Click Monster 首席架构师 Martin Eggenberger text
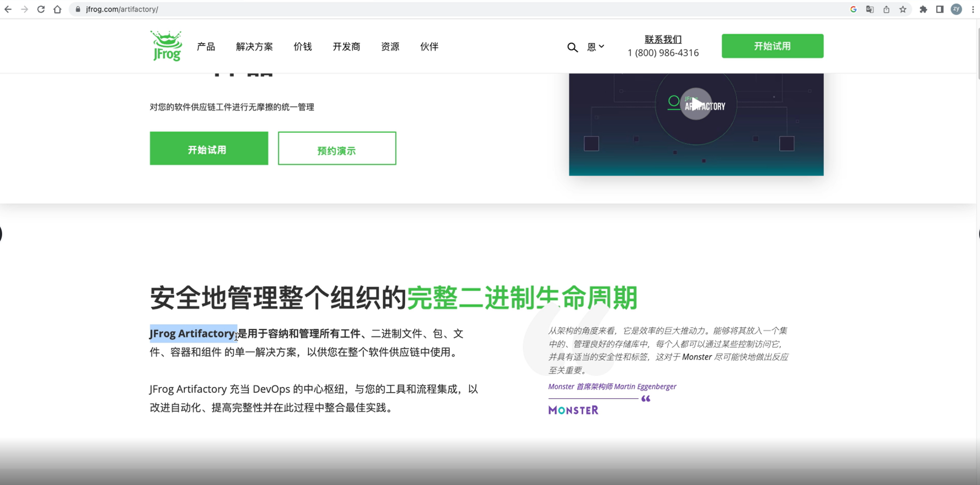Screen dimensions: 980x485 [612, 387]
